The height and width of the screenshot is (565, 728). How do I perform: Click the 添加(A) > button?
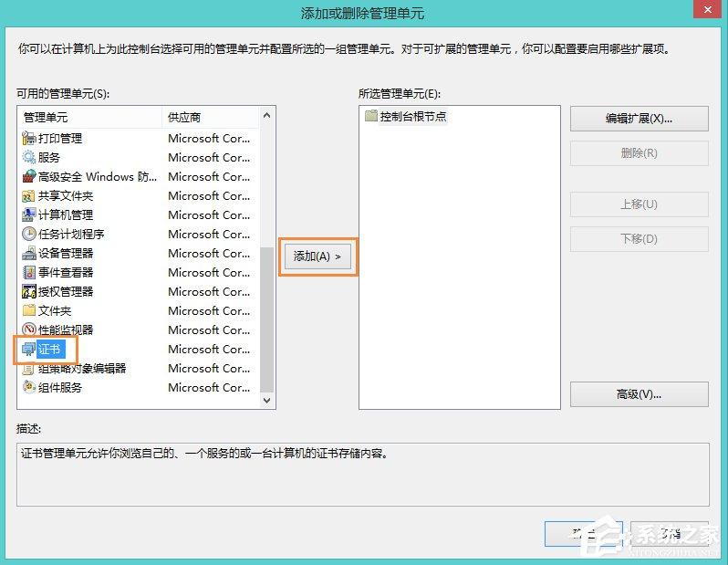coord(317,256)
